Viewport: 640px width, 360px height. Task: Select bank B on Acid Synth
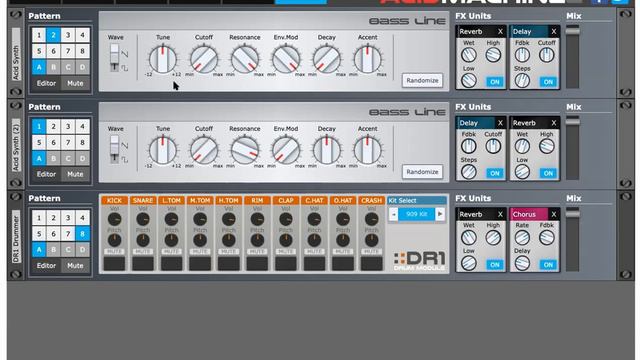pos(53,67)
